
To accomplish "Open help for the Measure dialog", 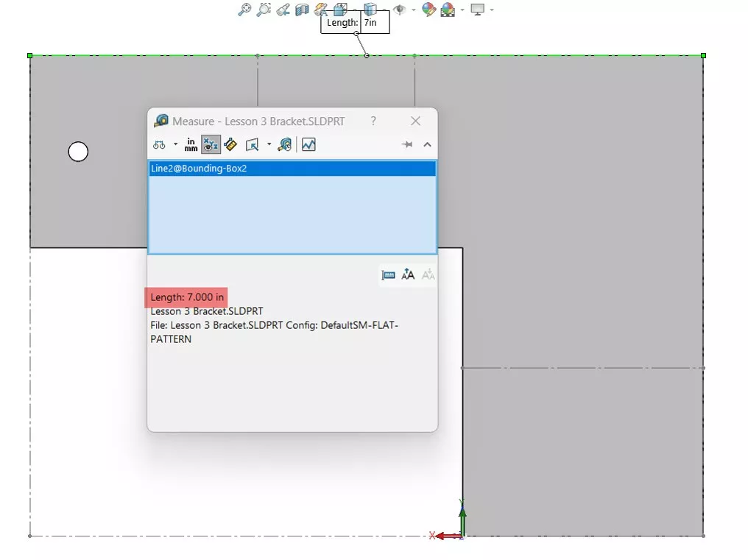I will pyautogui.click(x=373, y=121).
